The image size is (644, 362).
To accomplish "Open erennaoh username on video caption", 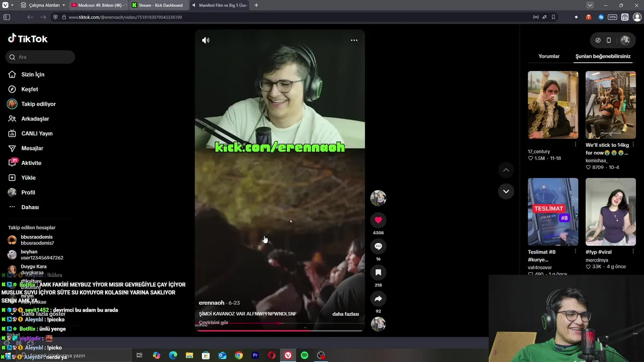I will click(211, 303).
